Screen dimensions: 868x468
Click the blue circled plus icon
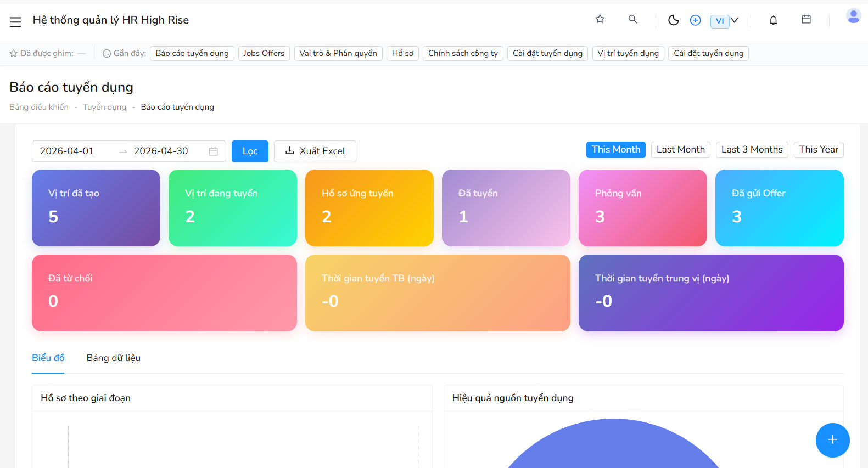(696, 20)
